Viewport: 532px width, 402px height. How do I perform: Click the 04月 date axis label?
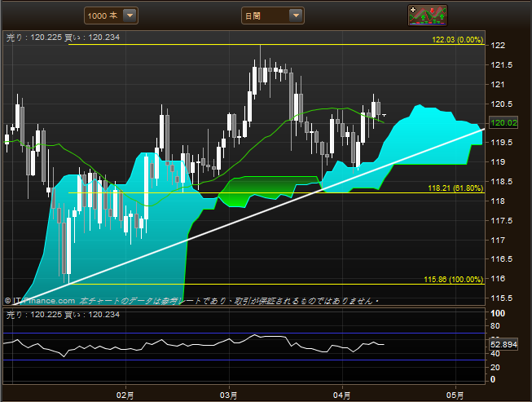pos(341,395)
